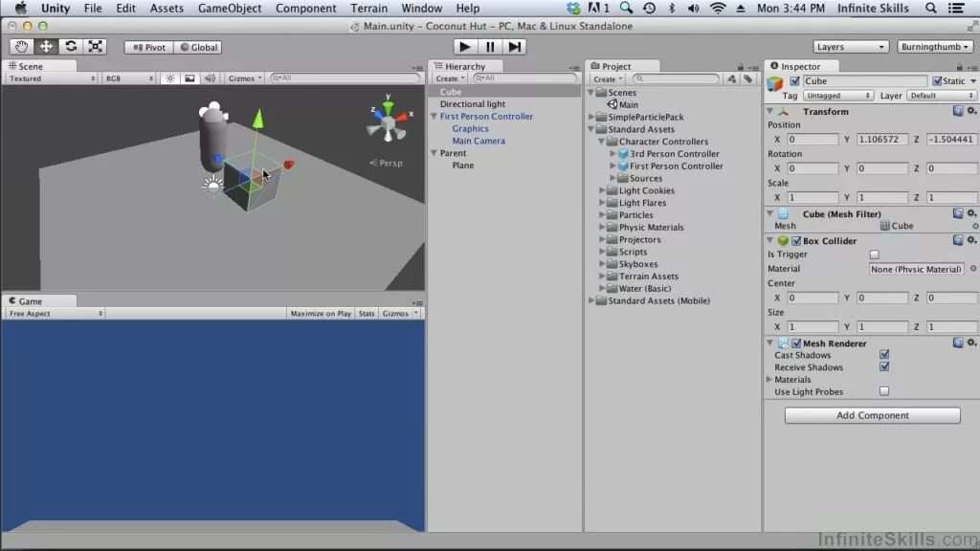This screenshot has height=551, width=980.
Task: Open the Layer Default dropdown
Action: pyautogui.click(x=942, y=96)
